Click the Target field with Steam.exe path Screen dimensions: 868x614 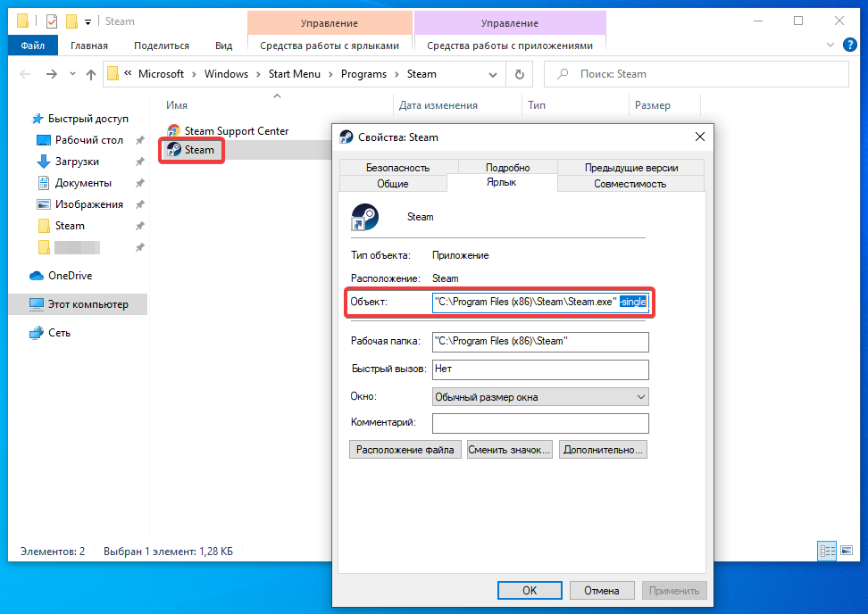pyautogui.click(x=540, y=302)
